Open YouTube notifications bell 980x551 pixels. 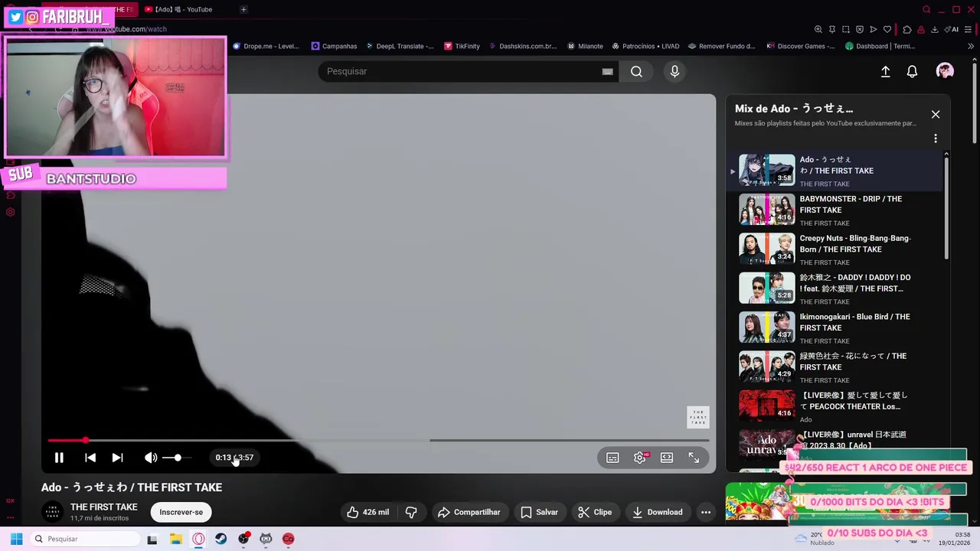[x=912, y=71]
